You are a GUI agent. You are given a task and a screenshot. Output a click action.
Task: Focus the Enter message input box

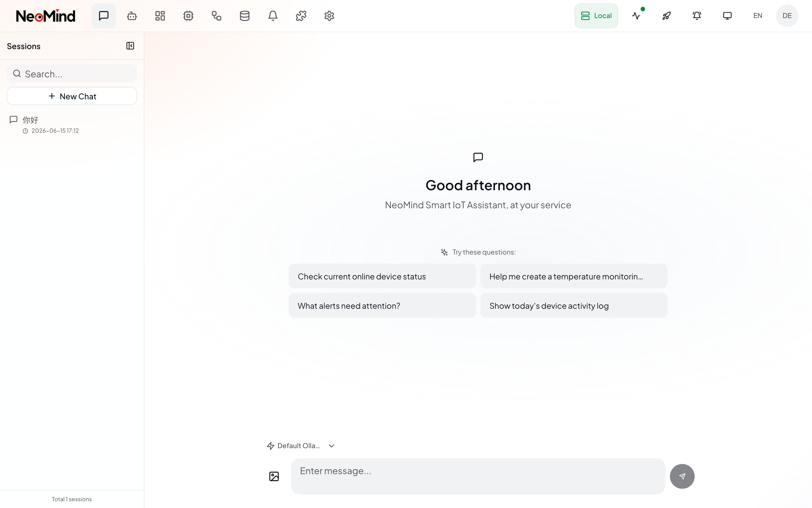pyautogui.click(x=478, y=476)
